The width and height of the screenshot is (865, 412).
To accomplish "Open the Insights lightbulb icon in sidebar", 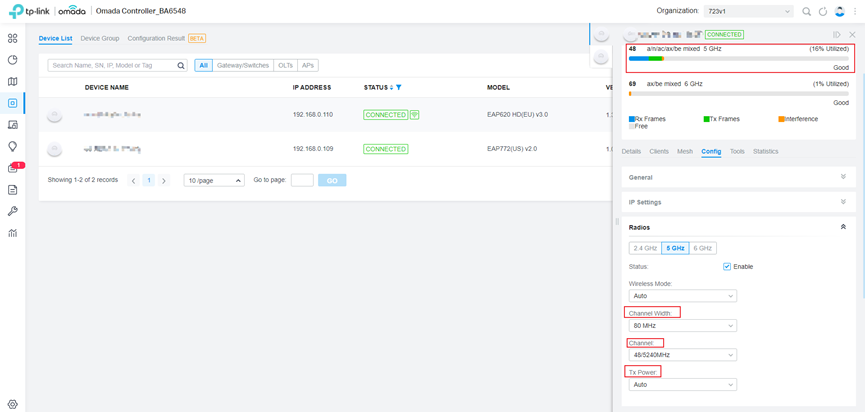I will point(13,147).
